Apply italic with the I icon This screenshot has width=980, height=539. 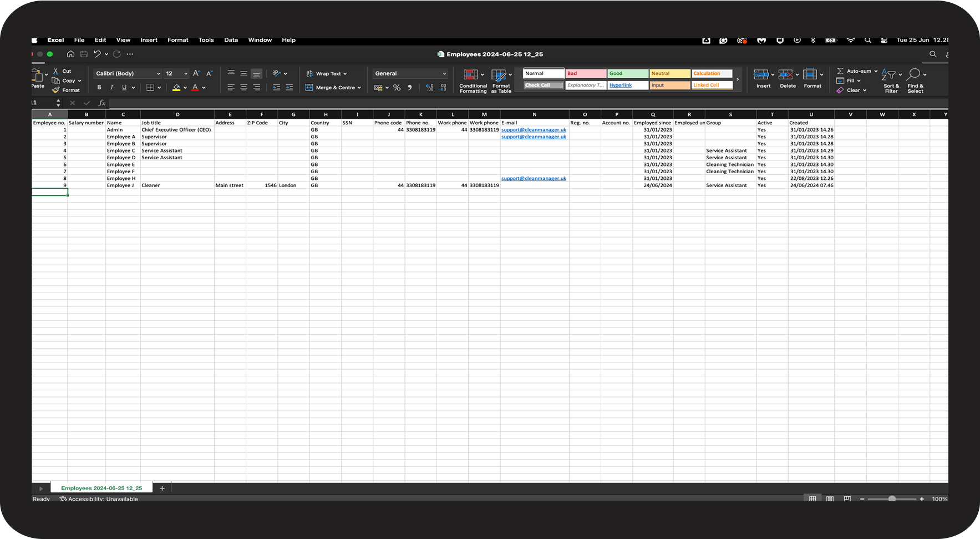[x=111, y=88]
